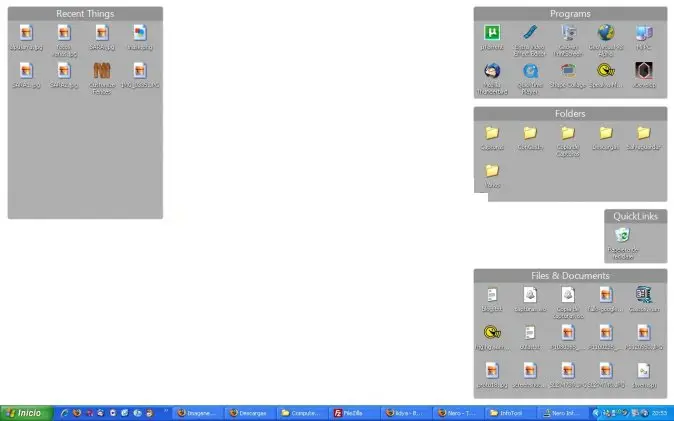The height and width of the screenshot is (421, 674).
Task: Launch Mozilla Thunderbird from Programs
Action: 492,71
